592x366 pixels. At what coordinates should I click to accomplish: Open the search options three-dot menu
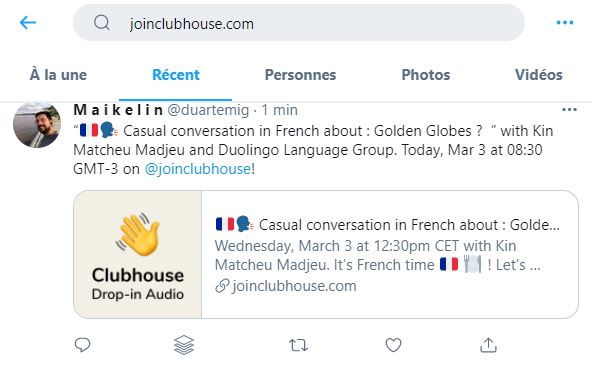tap(565, 23)
